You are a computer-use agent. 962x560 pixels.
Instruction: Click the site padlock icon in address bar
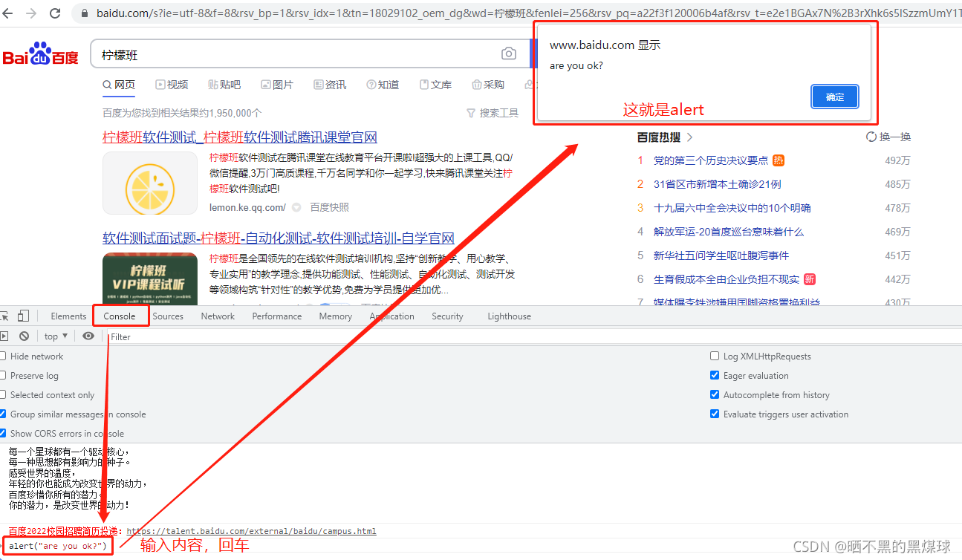tap(84, 13)
